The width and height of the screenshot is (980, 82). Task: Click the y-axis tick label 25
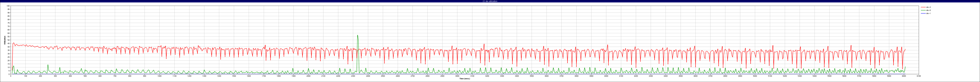point(9,57)
